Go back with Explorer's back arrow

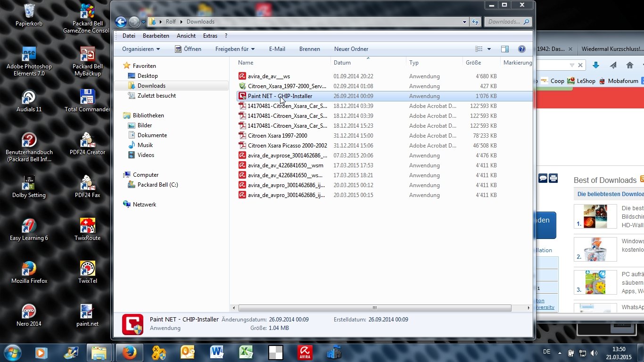tap(121, 22)
